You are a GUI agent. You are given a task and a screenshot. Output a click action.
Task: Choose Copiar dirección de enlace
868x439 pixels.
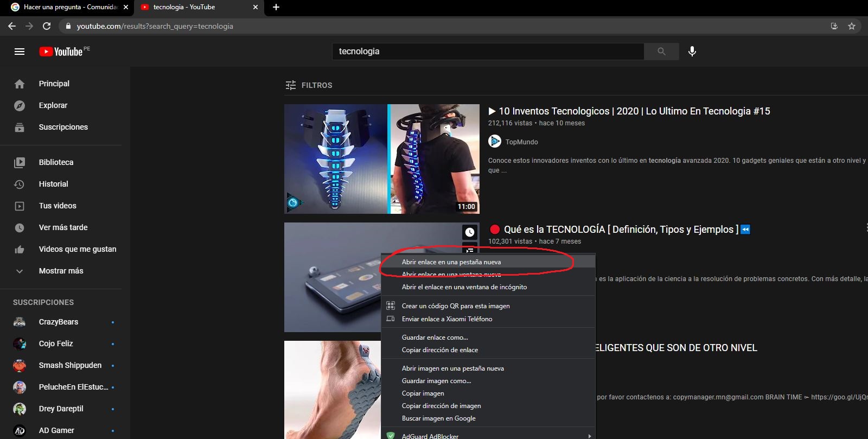[x=488, y=350]
